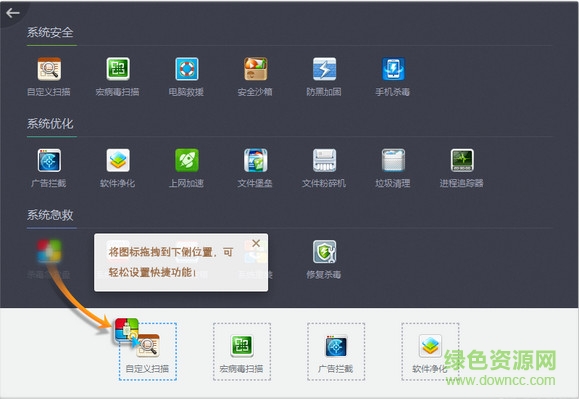Launch 宏病毒扫描 in the 系统安全 section
The height and width of the screenshot is (399, 579).
pos(118,76)
